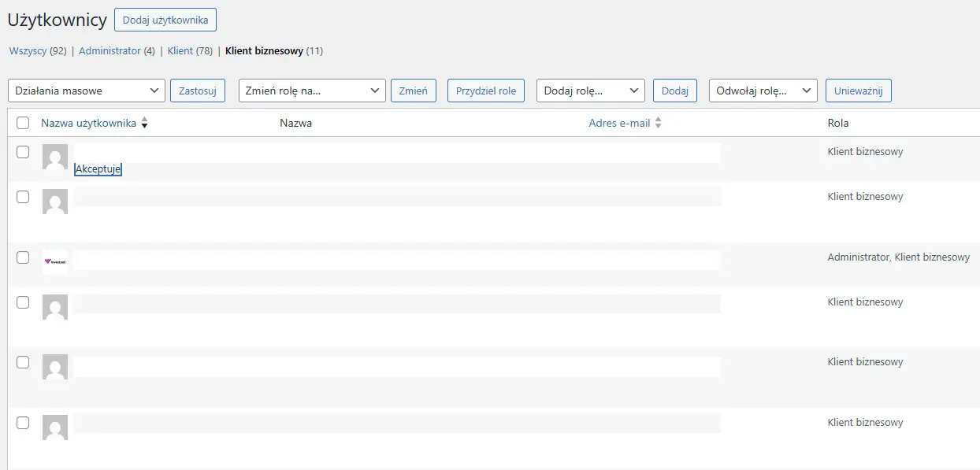Screen dimensions: 980x470
Task: Click the last visible user's gray avatar
Action: tap(54, 427)
